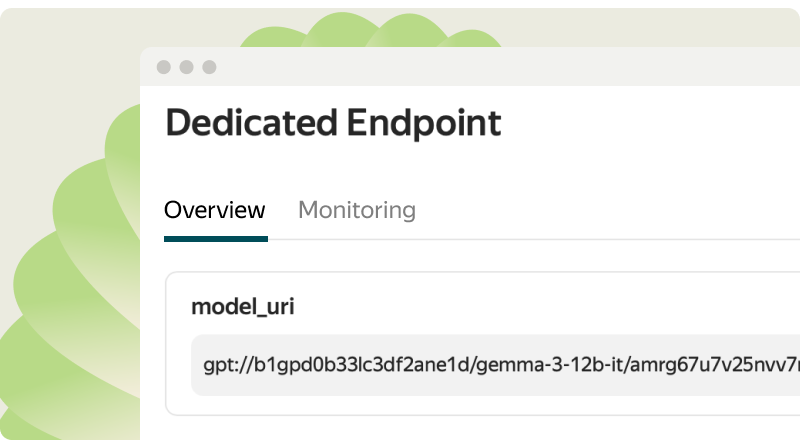
Task: Click the blank area below the model_uri card
Action: click(x=480, y=428)
